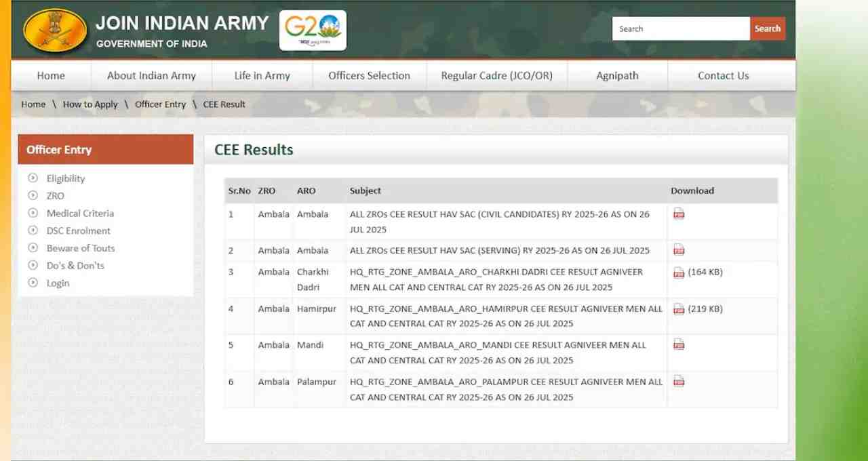Click the GOVERNMENT OF INDIA subtitle
868x461 pixels.
[152, 44]
